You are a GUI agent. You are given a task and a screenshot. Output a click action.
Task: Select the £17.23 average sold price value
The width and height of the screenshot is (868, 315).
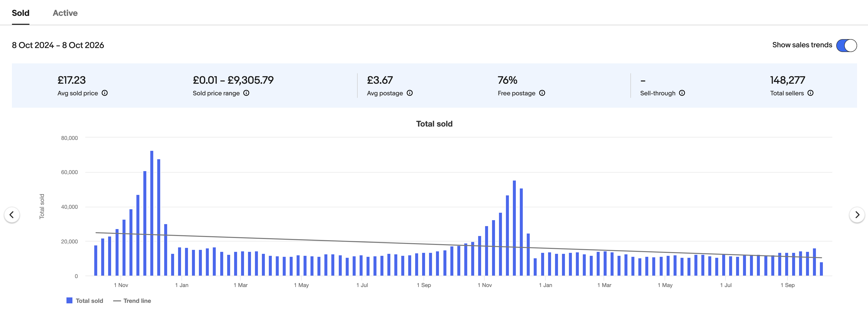(71, 80)
